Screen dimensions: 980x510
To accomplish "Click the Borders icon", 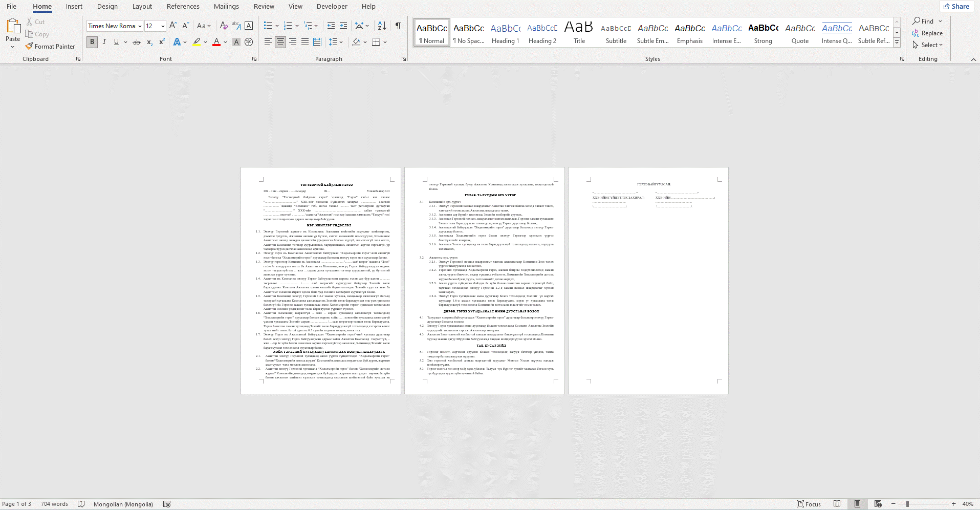I will tap(376, 42).
